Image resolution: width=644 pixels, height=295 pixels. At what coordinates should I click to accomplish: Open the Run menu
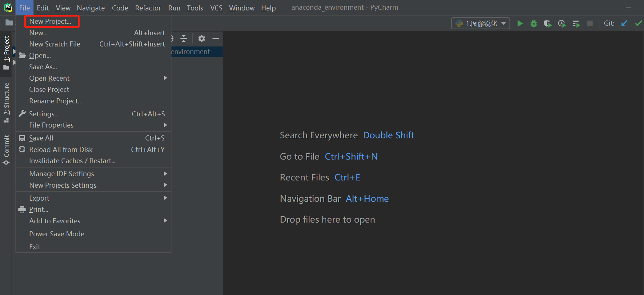pos(174,8)
